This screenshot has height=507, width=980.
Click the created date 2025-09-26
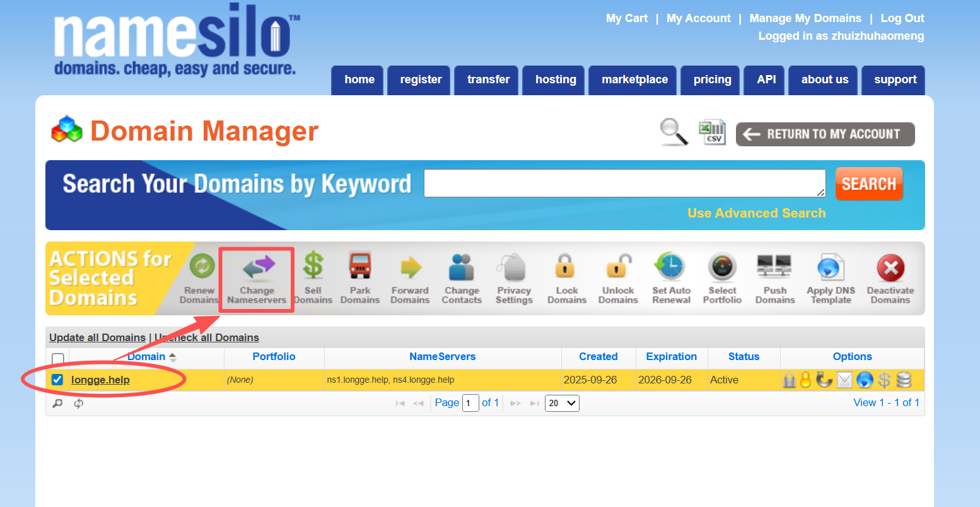point(590,380)
